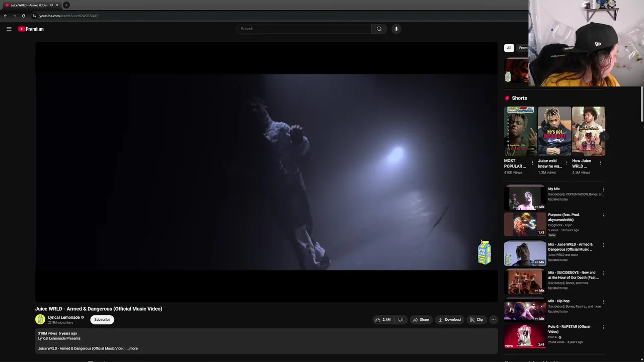Open the Purpose video thumbnail
644x362 pixels.
525,224
